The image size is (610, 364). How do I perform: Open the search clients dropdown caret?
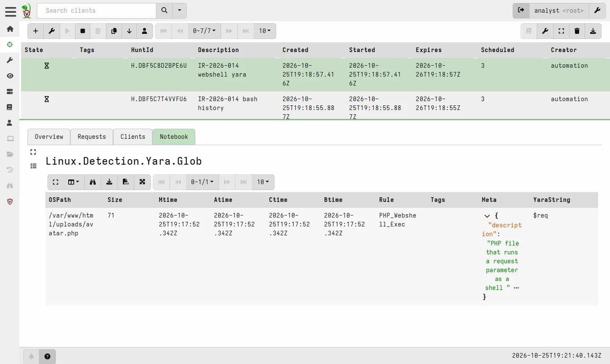tap(180, 11)
